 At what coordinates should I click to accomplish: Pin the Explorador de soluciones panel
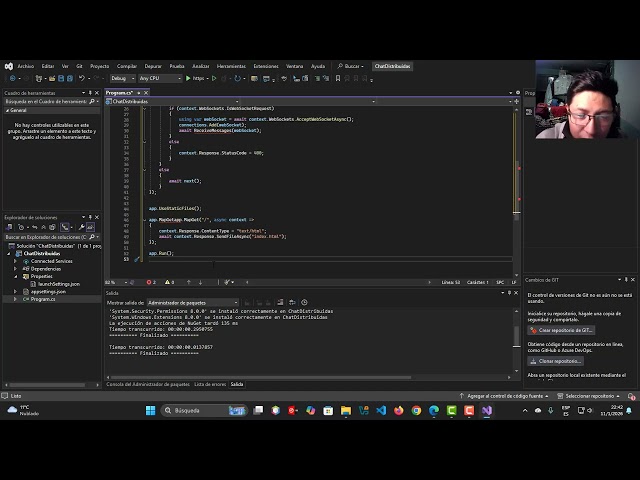pyautogui.click(x=90, y=217)
